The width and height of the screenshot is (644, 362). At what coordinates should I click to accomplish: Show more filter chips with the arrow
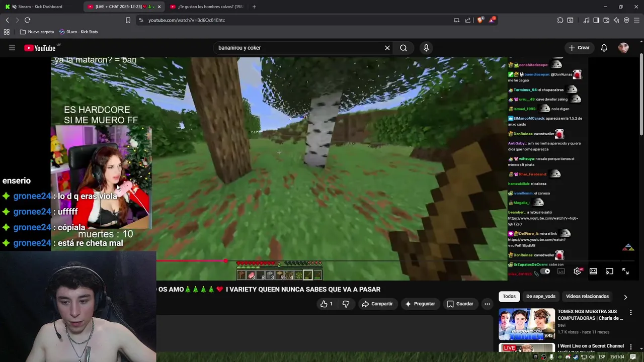pyautogui.click(x=625, y=297)
